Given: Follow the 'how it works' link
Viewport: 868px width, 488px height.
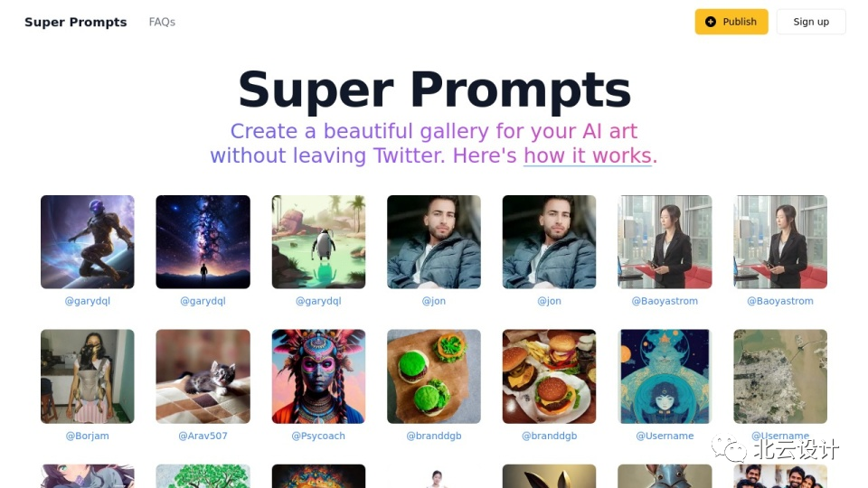Looking at the screenshot, I should (588, 155).
